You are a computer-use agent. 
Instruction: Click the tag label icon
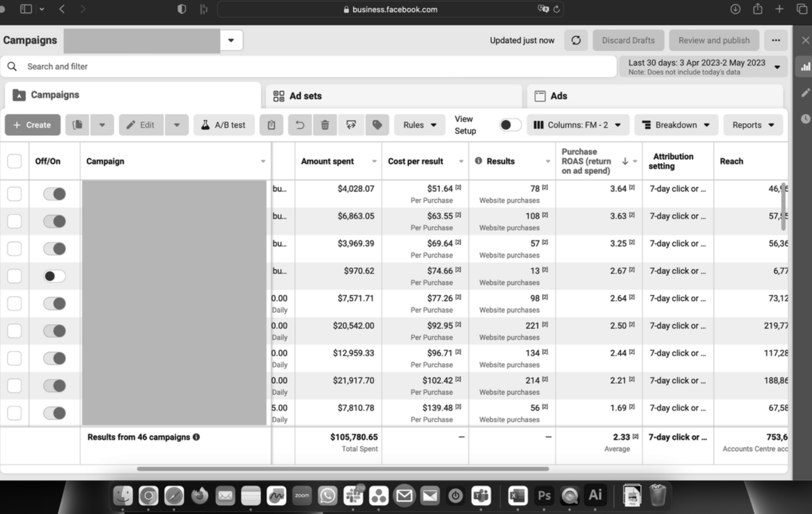pos(377,125)
